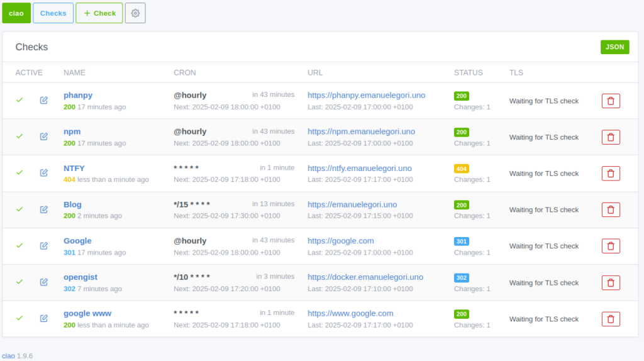This screenshot has width=644, height=361.
Task: Click the "Checks" panel heading
Action: (x=31, y=47)
